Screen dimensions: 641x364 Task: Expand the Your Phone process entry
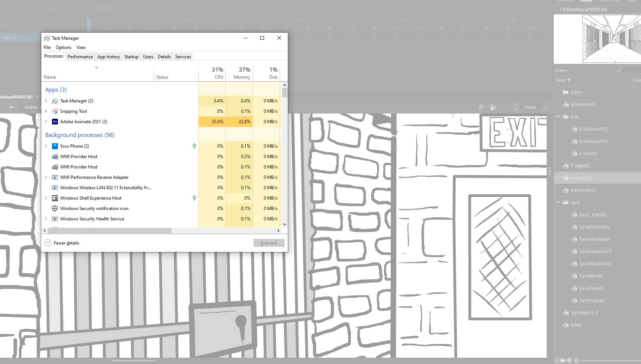[x=46, y=146]
